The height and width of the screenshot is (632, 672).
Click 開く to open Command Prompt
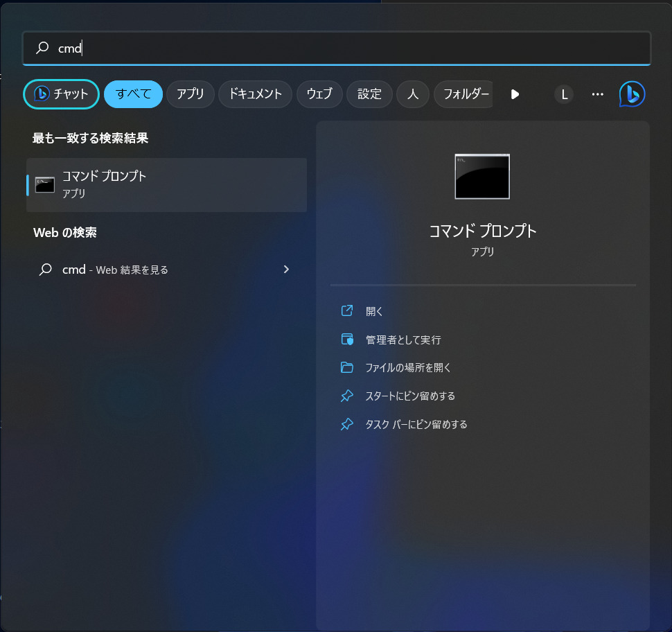[373, 311]
